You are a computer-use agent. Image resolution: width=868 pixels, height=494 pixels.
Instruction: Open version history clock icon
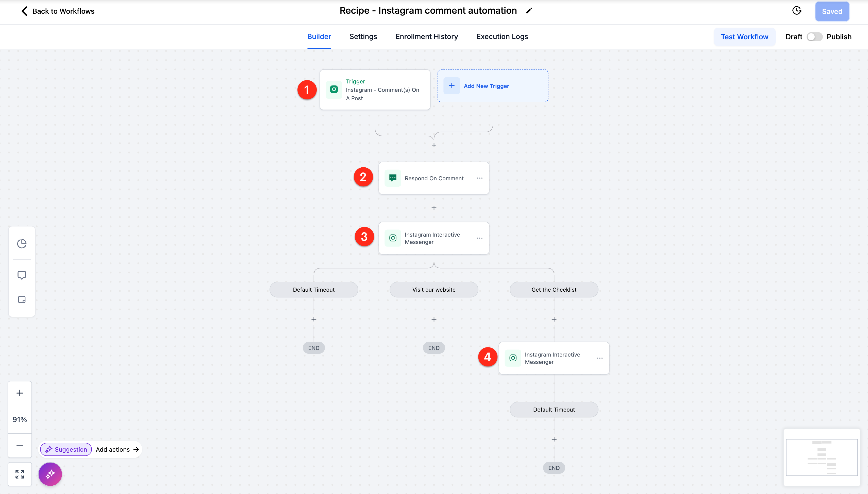coord(797,11)
